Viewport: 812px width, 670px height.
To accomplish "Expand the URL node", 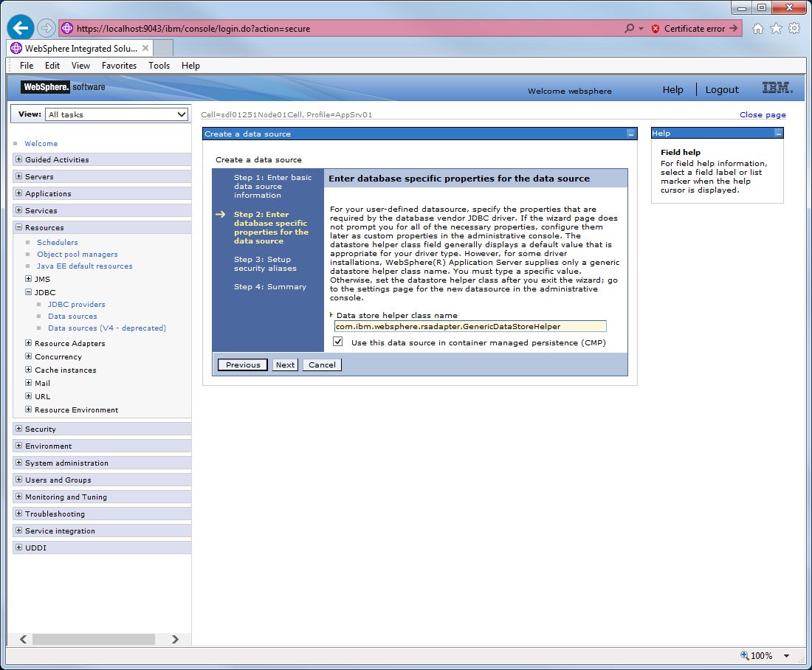I will [x=29, y=396].
